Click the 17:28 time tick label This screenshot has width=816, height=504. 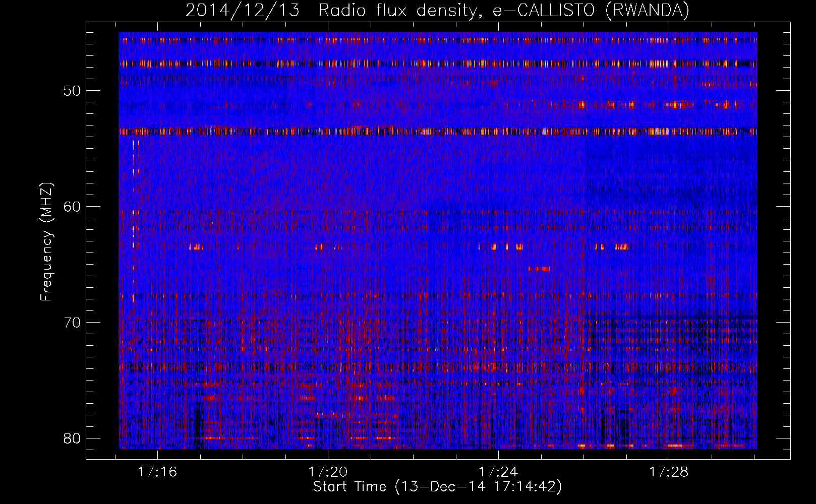[669, 472]
